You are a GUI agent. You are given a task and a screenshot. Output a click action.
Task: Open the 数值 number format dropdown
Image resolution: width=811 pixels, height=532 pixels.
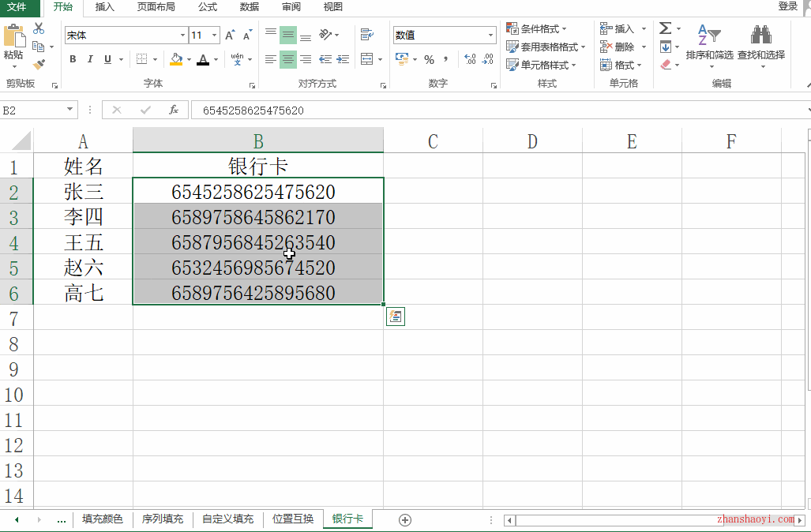[x=490, y=36]
